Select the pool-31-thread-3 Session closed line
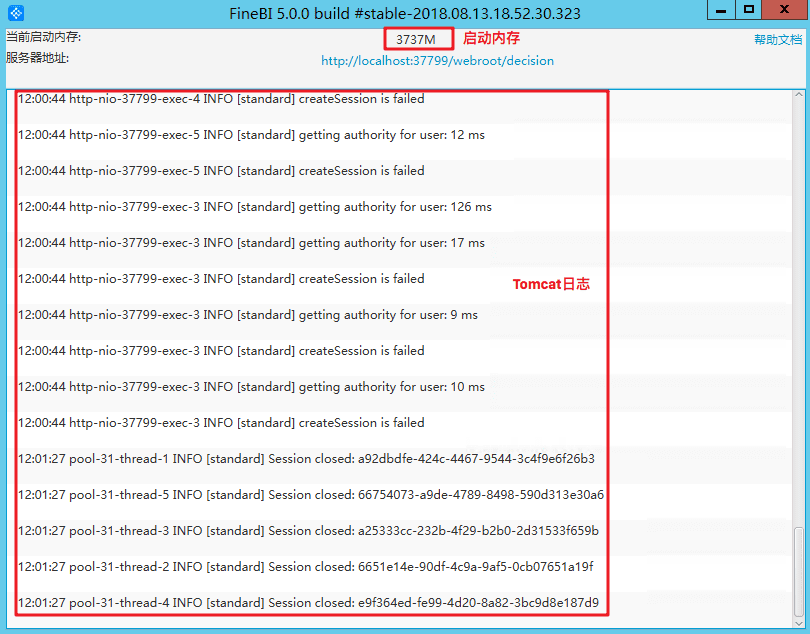Image resolution: width=810 pixels, height=634 pixels. (x=308, y=531)
